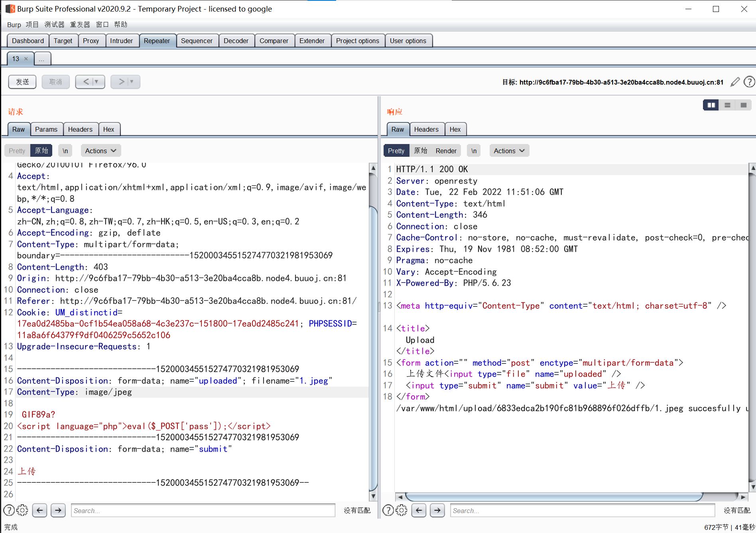Screen dimensions: 756x533
Task: Open request Hex tab
Action: [108, 129]
